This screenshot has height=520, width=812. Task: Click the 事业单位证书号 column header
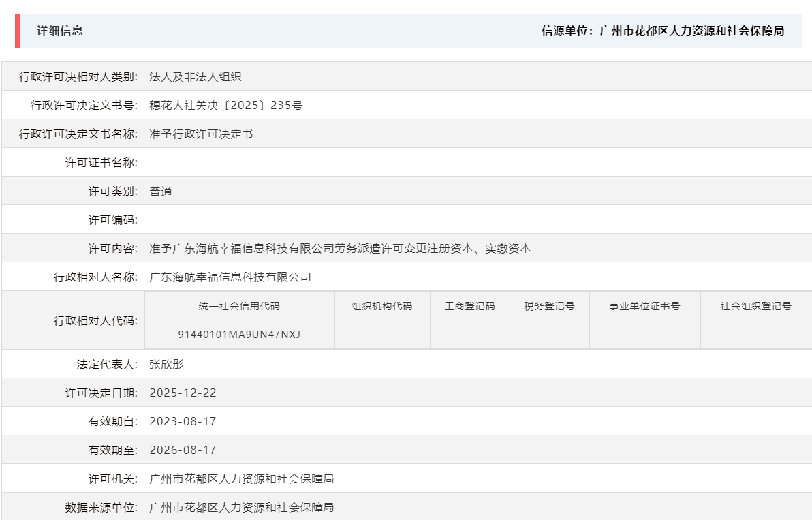(x=644, y=306)
